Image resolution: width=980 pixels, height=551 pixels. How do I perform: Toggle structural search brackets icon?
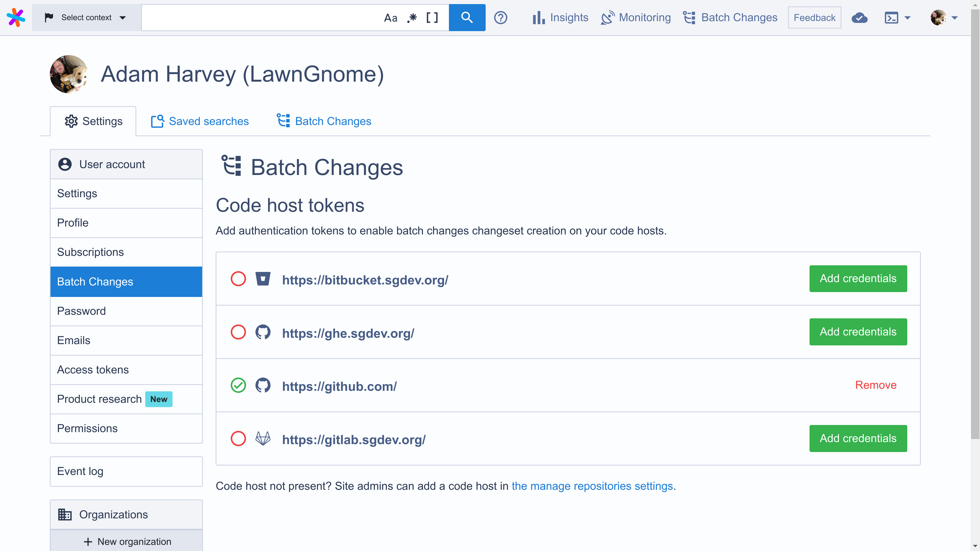[x=432, y=18]
